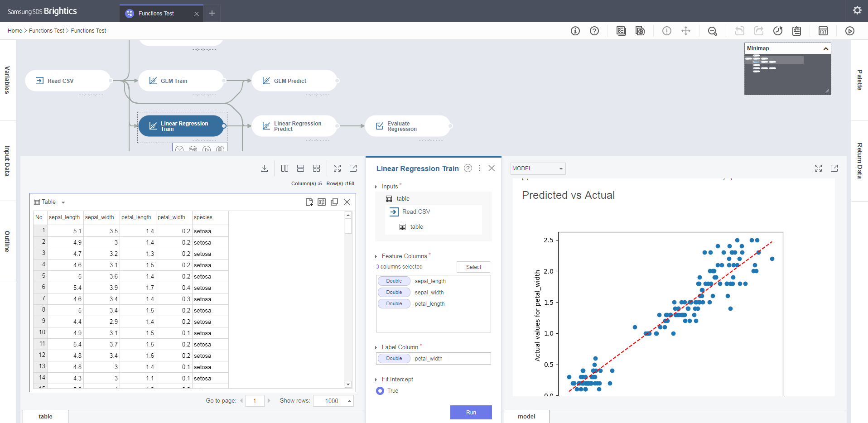Click the zoom magnifier icon in the toolbar
Image resolution: width=868 pixels, height=423 pixels.
click(712, 31)
